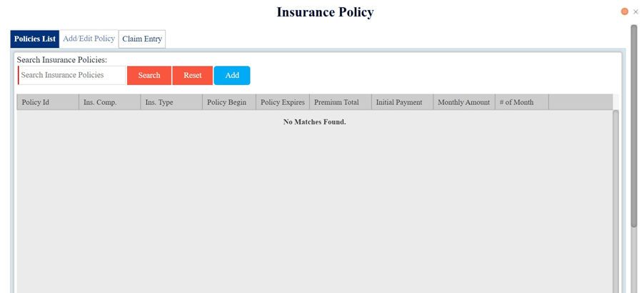Screen dimensions: 644x293
Task: Sort by Policy Id column header
Action: pyautogui.click(x=47, y=102)
